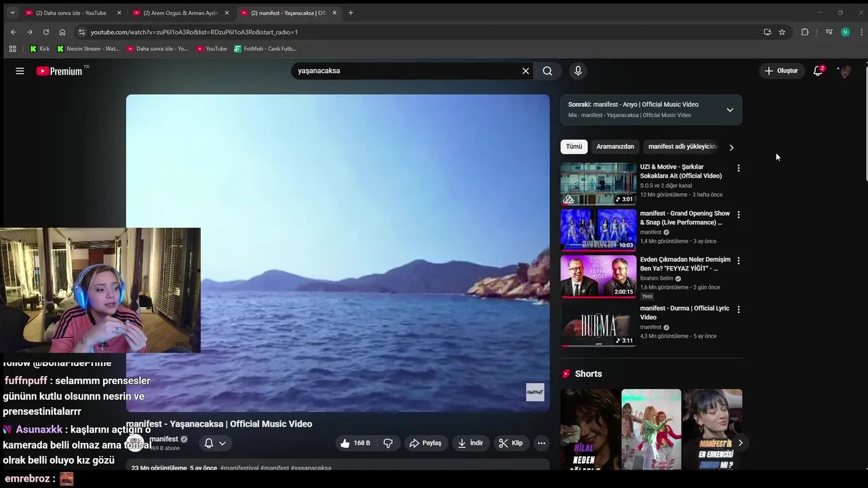Play the Feyyaz Yiğit İbrahim Selim thumbnail

click(x=598, y=277)
